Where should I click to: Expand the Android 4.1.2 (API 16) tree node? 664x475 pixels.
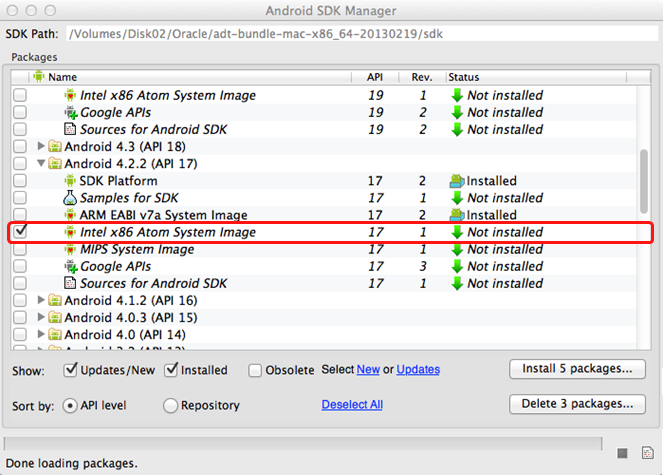pyautogui.click(x=41, y=300)
